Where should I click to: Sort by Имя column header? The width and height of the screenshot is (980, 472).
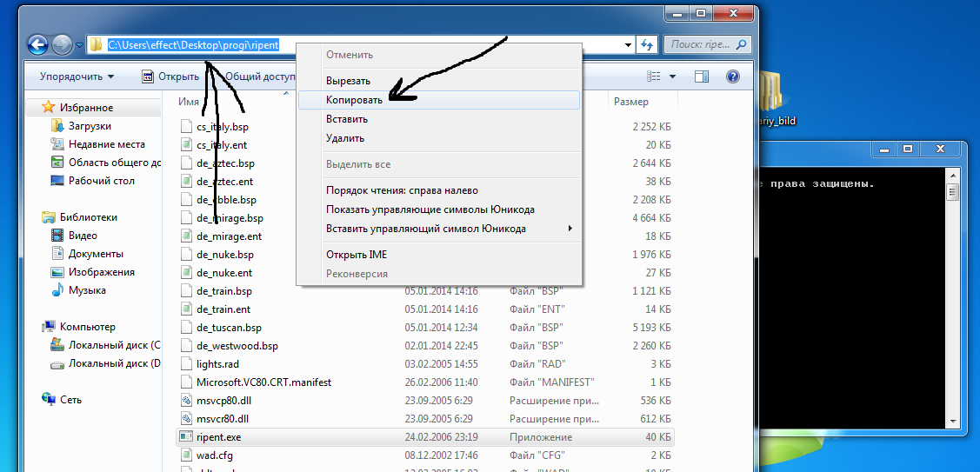189,102
